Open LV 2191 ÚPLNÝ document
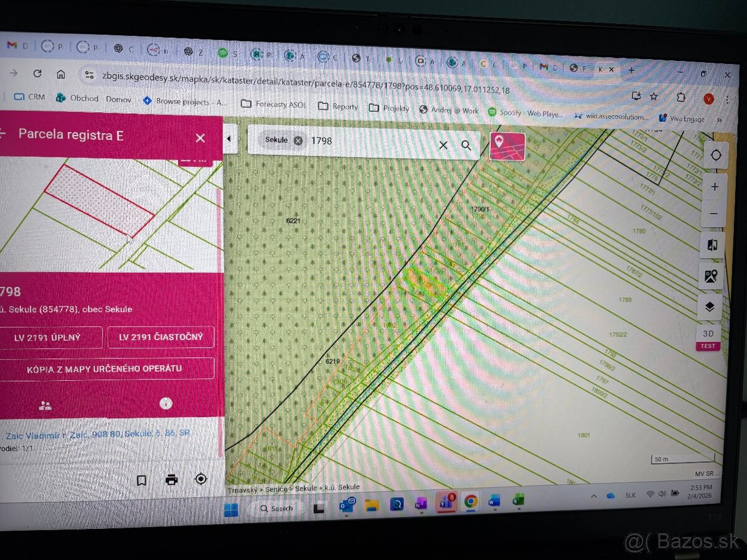The image size is (747, 560). coord(50,338)
